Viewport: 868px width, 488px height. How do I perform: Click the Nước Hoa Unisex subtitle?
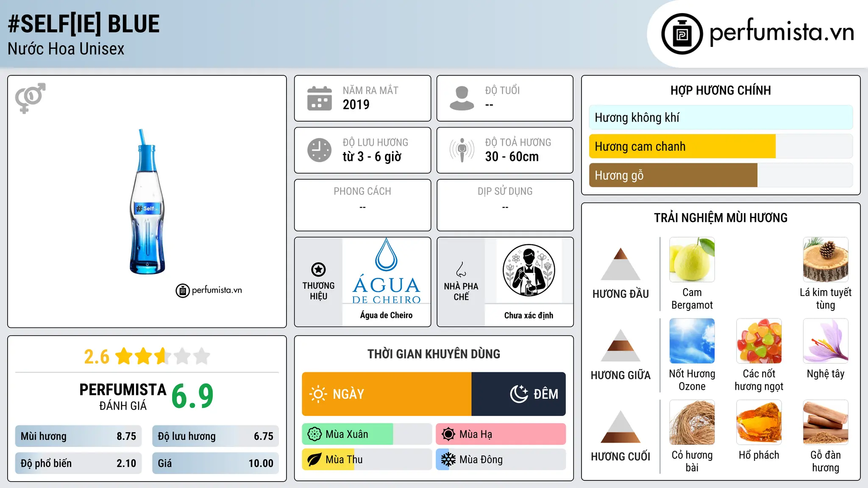click(x=66, y=49)
